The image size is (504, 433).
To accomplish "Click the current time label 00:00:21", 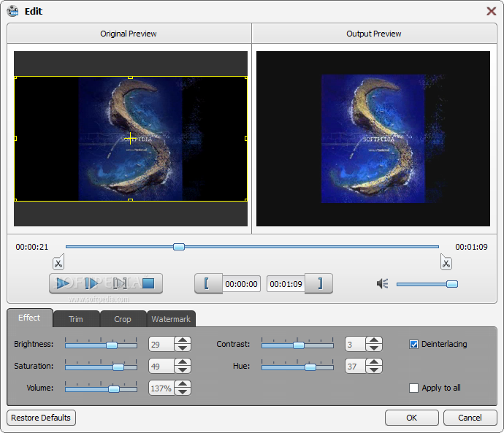I will (x=32, y=247).
